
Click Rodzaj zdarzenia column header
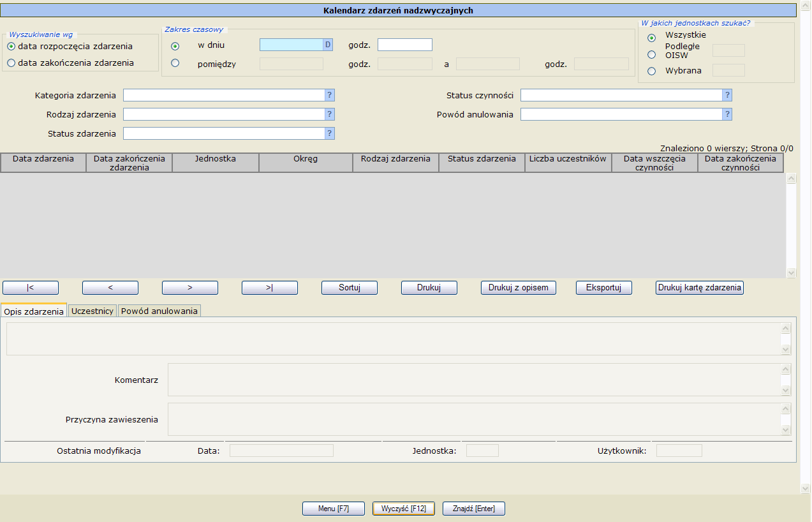pos(395,163)
